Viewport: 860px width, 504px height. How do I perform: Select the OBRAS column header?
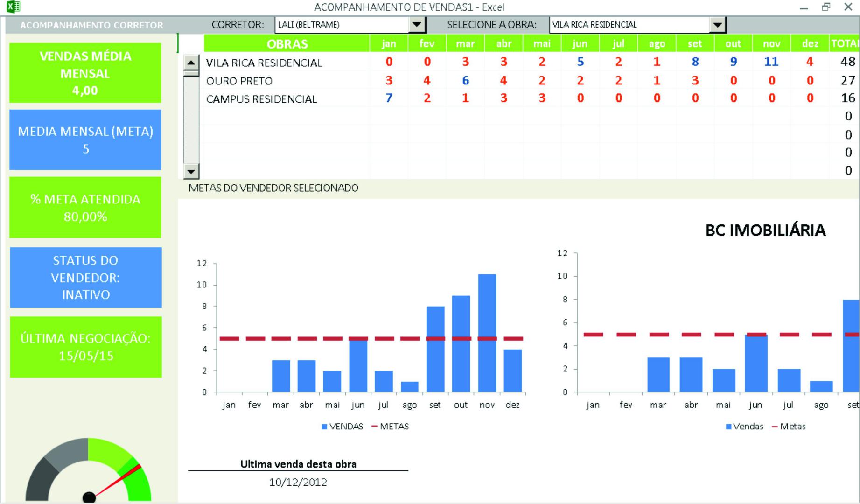[287, 44]
